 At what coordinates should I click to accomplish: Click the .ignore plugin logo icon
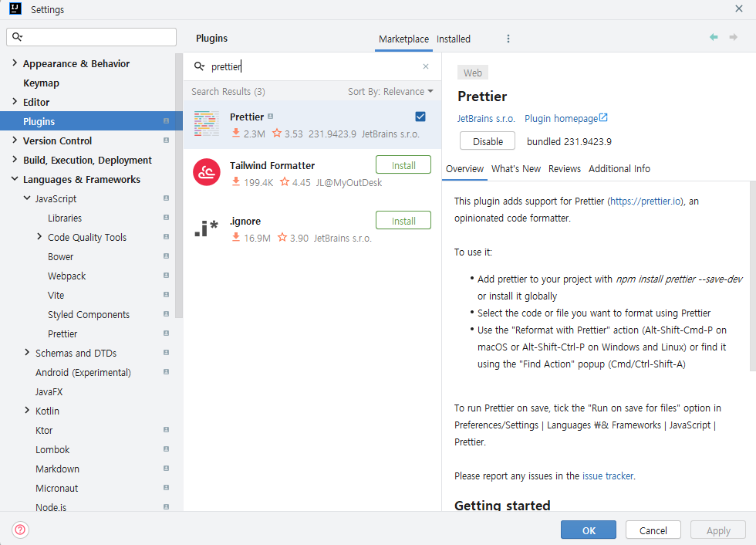[207, 228]
